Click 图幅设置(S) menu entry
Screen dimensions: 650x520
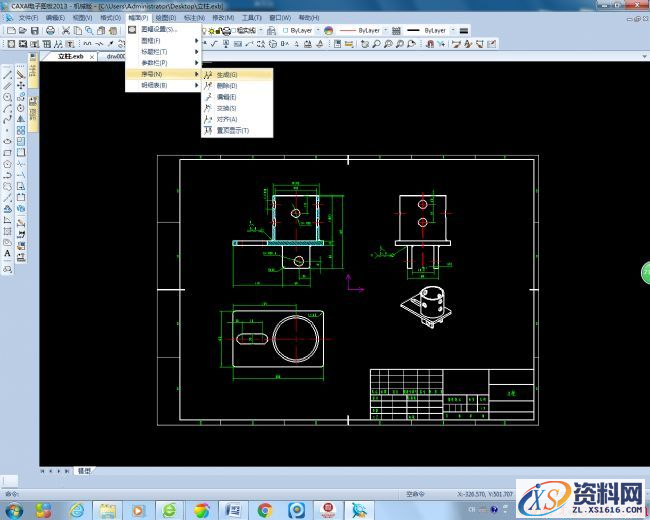(x=158, y=30)
